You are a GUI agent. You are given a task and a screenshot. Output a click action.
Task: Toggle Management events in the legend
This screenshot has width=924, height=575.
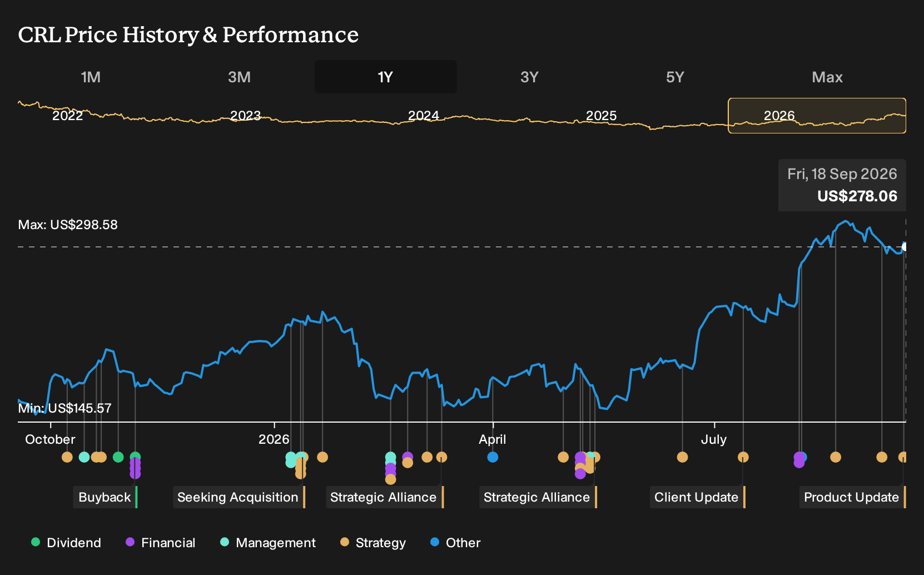(x=268, y=542)
